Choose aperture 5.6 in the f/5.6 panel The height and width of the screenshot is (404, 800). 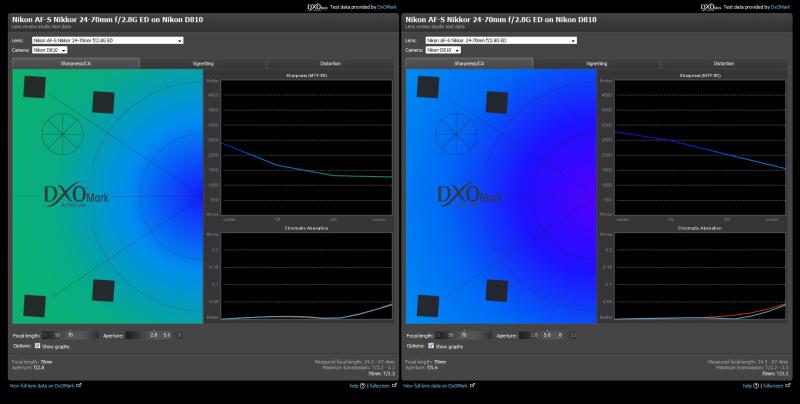[547, 335]
